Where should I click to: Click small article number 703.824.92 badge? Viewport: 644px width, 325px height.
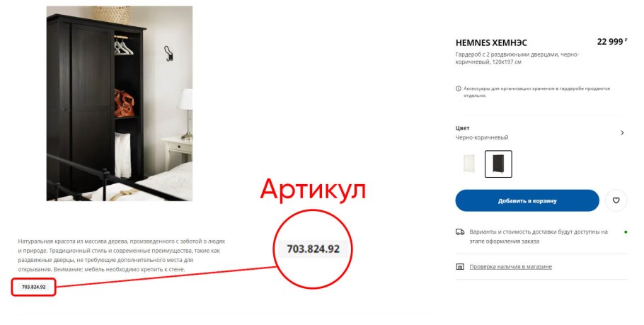[x=34, y=287]
